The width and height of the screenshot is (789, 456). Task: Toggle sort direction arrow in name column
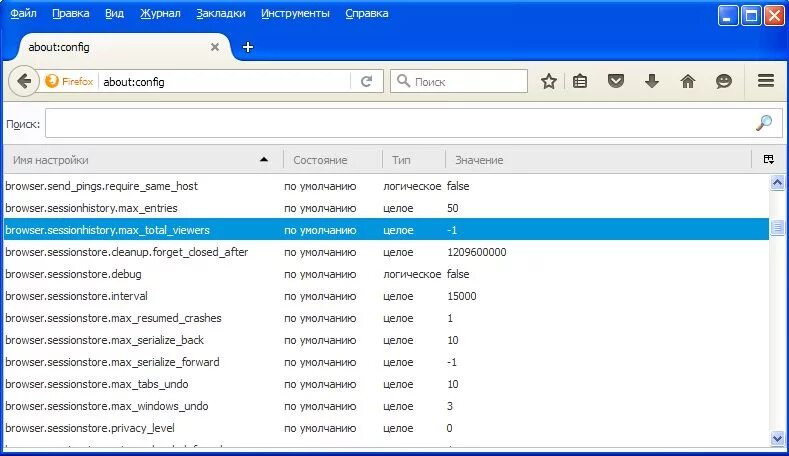pos(264,160)
